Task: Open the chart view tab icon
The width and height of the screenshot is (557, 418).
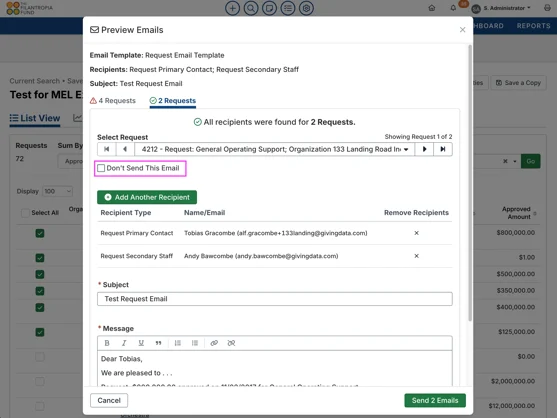Action: point(77,118)
